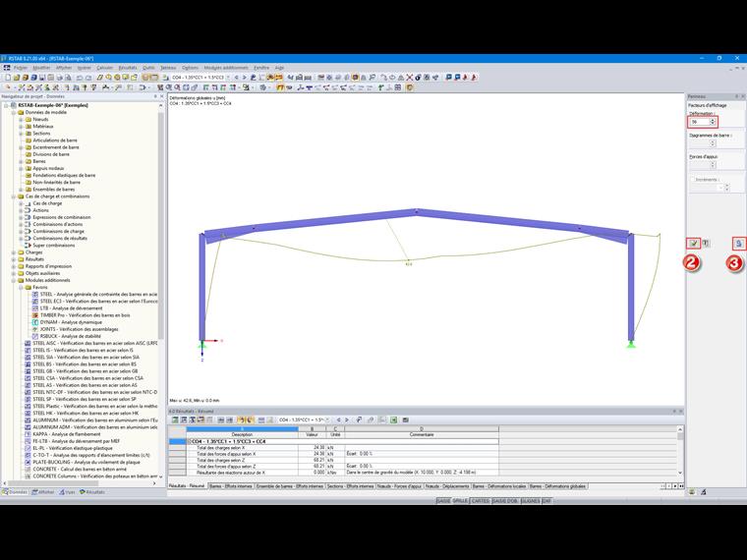Viewport: 747px width, 560px height.
Task: Click results table vertical scrollbar down arrow
Action: [x=680, y=473]
